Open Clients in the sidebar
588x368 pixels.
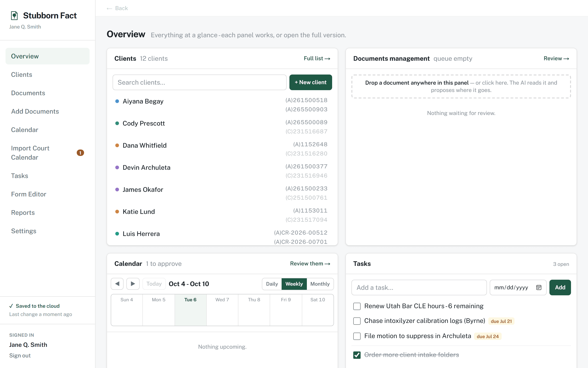click(47, 75)
